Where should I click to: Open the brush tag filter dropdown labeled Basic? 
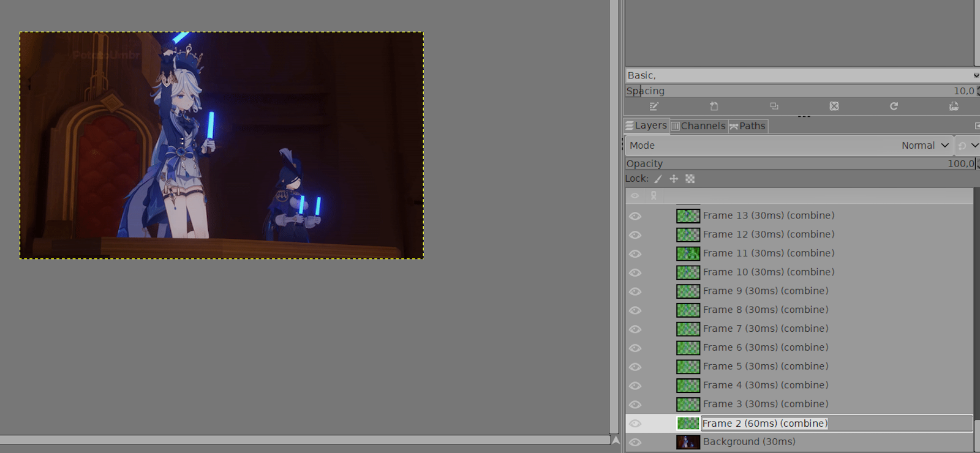(802, 75)
